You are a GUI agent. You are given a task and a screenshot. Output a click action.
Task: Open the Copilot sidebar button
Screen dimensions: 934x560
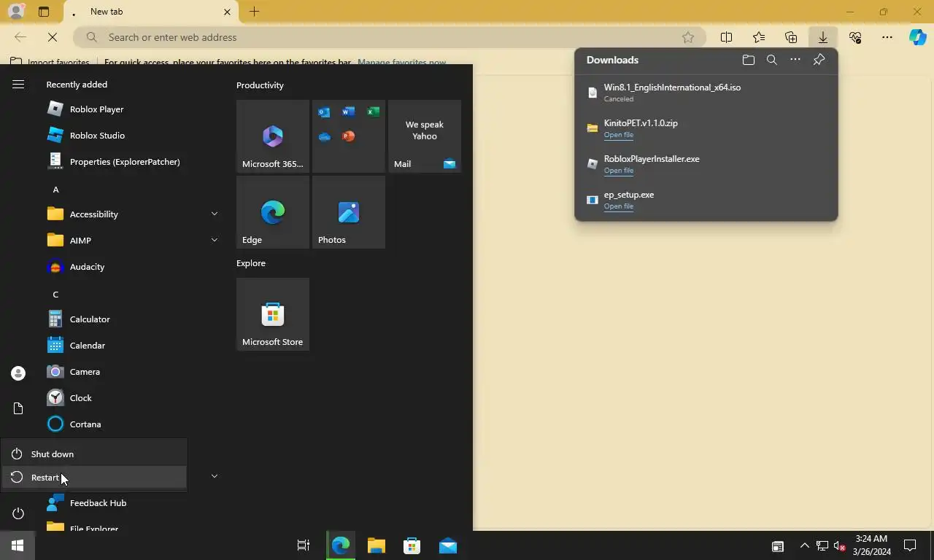coord(918,37)
